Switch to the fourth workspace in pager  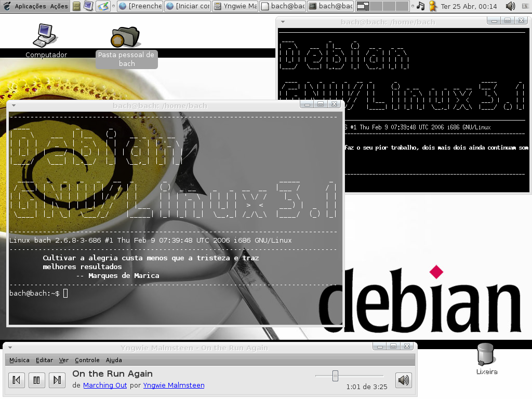[x=402, y=6]
